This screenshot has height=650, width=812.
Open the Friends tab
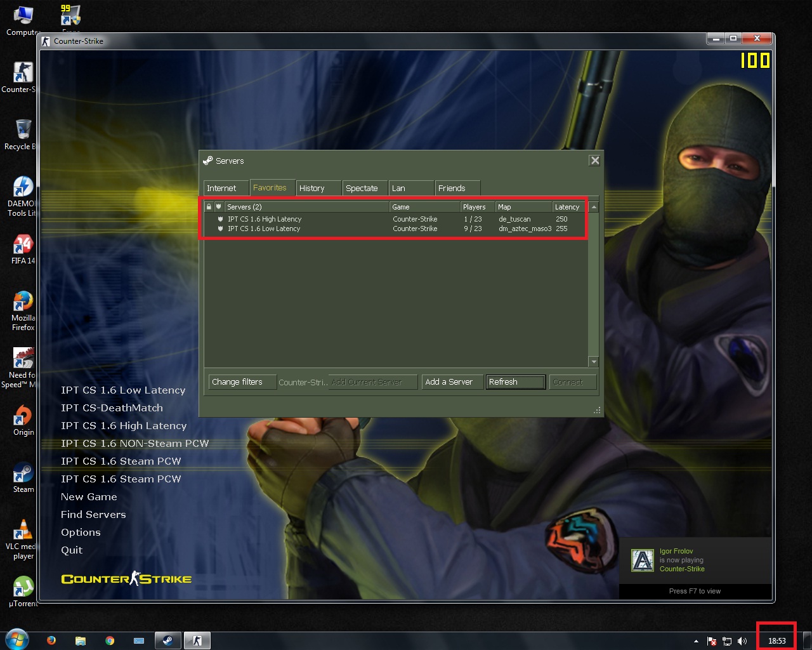[457, 188]
